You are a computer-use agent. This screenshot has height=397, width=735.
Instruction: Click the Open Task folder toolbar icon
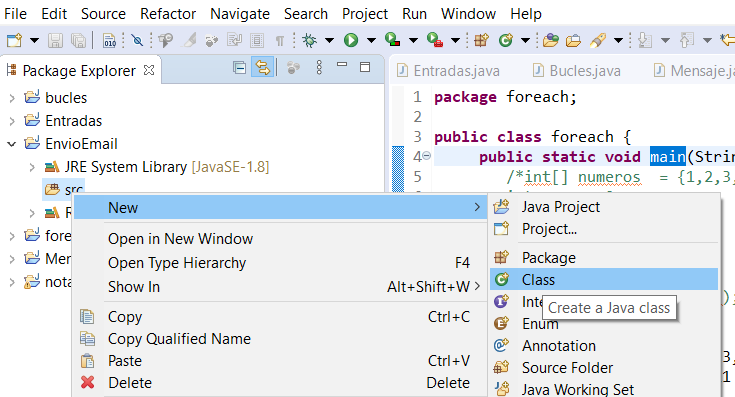tap(573, 41)
